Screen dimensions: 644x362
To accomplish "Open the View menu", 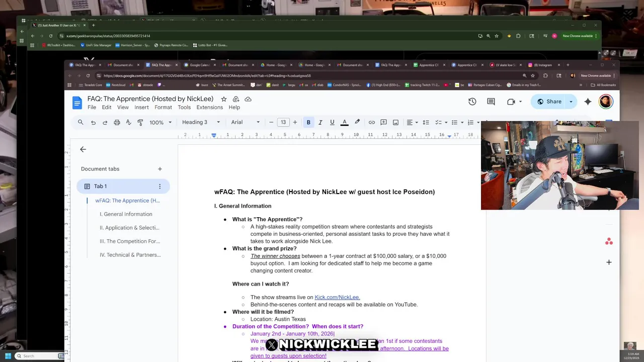I will (x=123, y=107).
